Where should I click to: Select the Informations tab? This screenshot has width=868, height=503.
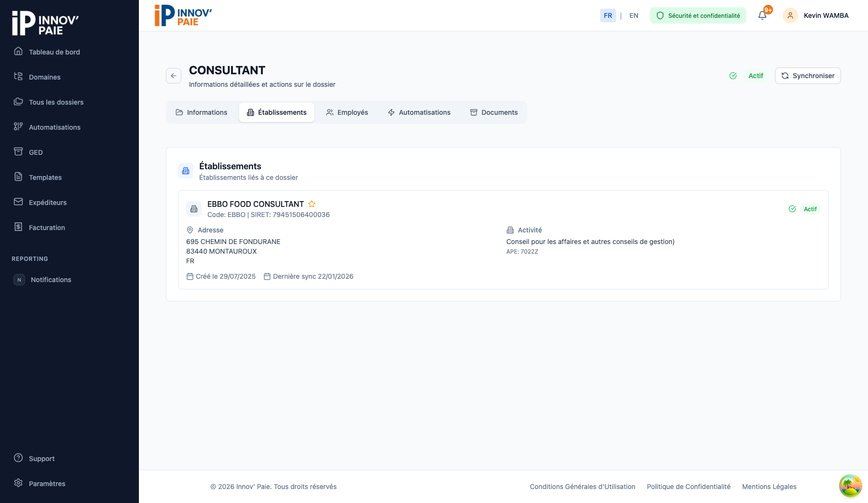[x=202, y=112]
